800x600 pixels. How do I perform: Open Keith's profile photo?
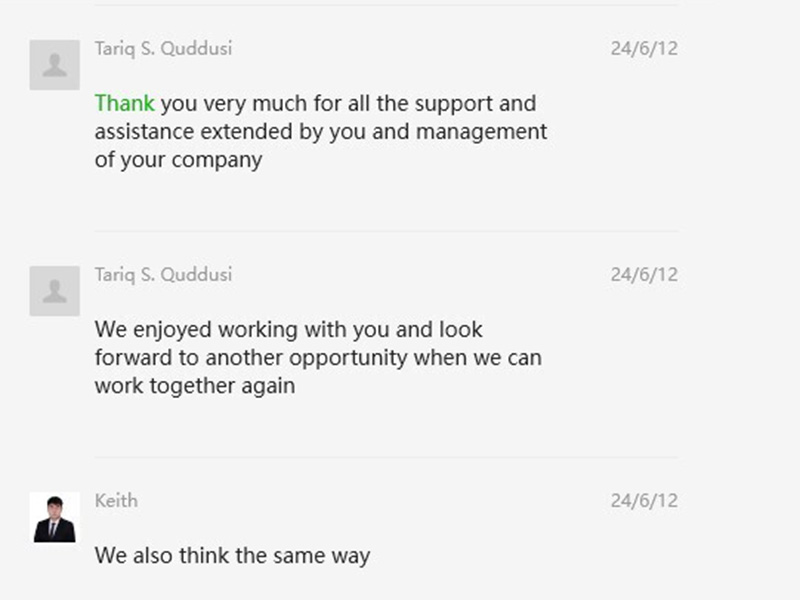(55, 517)
